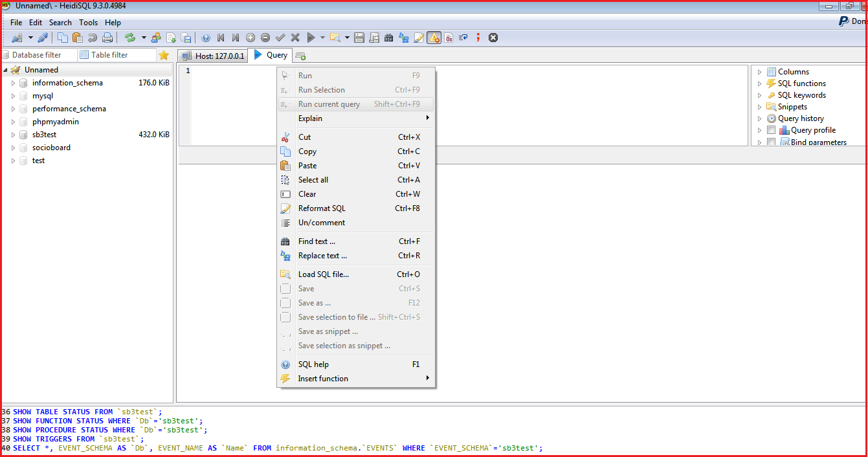Switch to the Query tab

(271, 55)
